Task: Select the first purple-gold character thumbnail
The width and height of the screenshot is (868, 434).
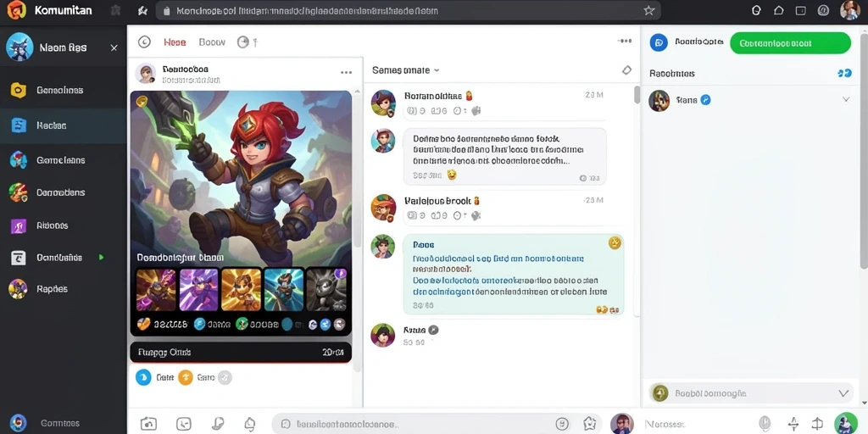Action: [156, 289]
